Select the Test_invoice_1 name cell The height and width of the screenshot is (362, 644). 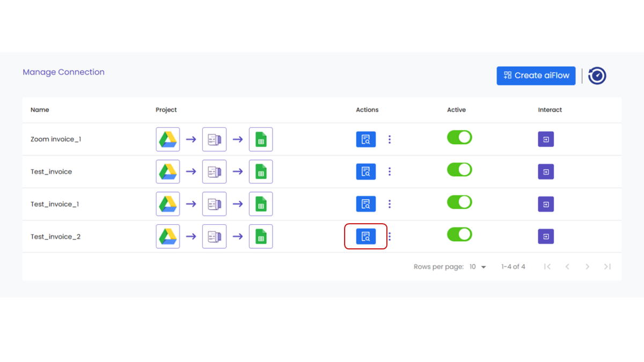coord(55,204)
